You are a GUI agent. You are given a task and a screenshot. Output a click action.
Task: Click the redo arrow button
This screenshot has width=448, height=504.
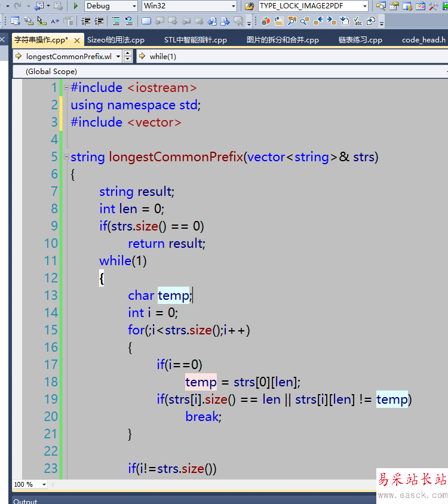pyautogui.click(x=18, y=6)
